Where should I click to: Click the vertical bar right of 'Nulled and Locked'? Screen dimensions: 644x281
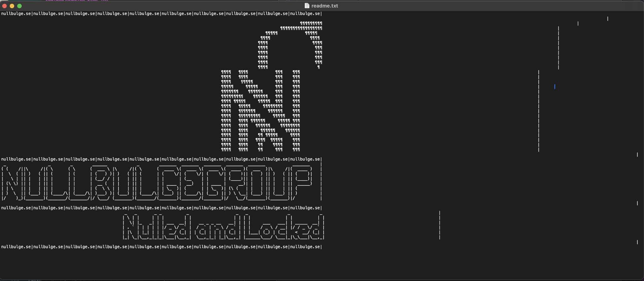point(440,225)
